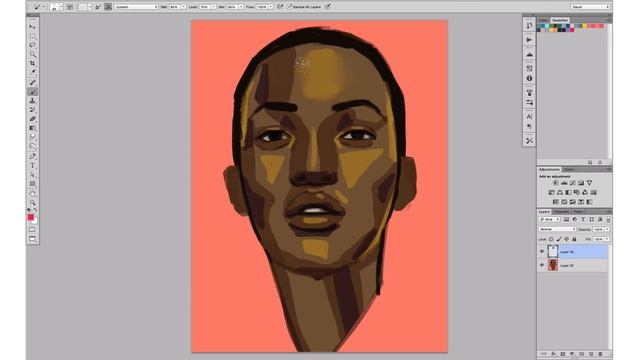Add a Levels adjustment
Viewport: 640px width, 360px height.
click(564, 183)
